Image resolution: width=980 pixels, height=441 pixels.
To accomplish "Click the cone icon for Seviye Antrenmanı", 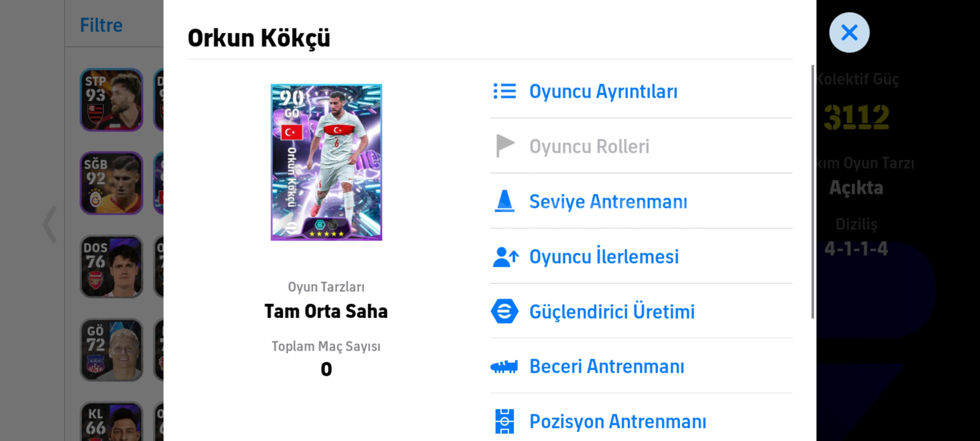I will (504, 201).
